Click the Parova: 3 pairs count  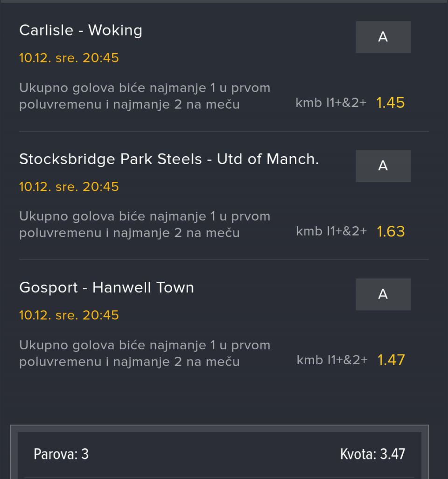[x=61, y=454]
